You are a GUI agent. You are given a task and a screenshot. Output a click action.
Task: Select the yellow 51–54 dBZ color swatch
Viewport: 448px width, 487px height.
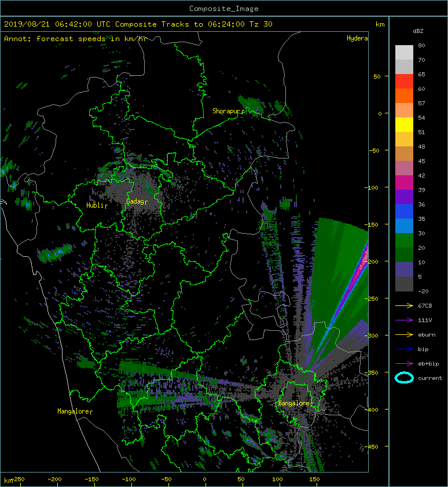(x=404, y=125)
